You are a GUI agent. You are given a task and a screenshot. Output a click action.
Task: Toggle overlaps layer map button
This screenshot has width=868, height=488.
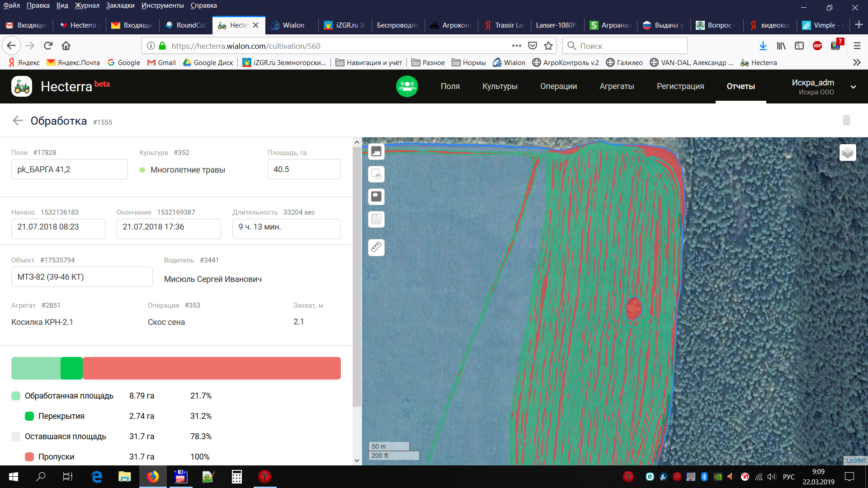(x=376, y=174)
